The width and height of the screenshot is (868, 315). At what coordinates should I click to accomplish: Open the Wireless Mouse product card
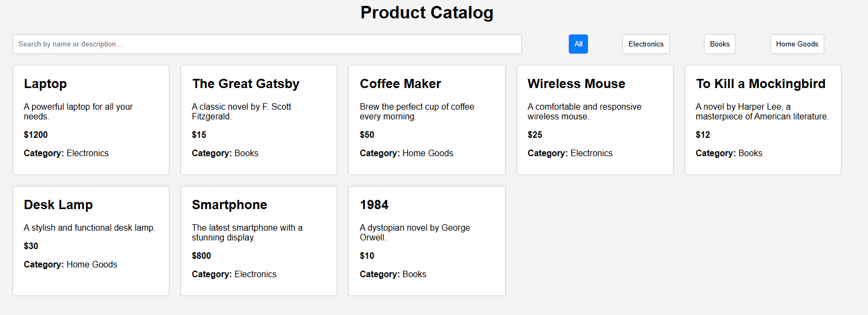point(595,120)
